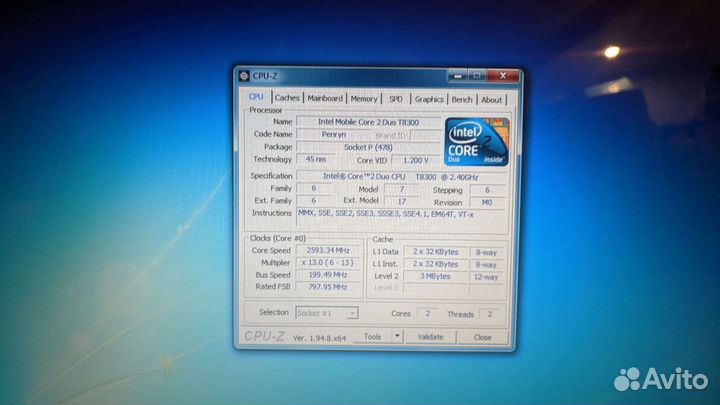Viewport: 720px width, 405px height.
Task: Switch to the Bench tab
Action: pos(461,100)
